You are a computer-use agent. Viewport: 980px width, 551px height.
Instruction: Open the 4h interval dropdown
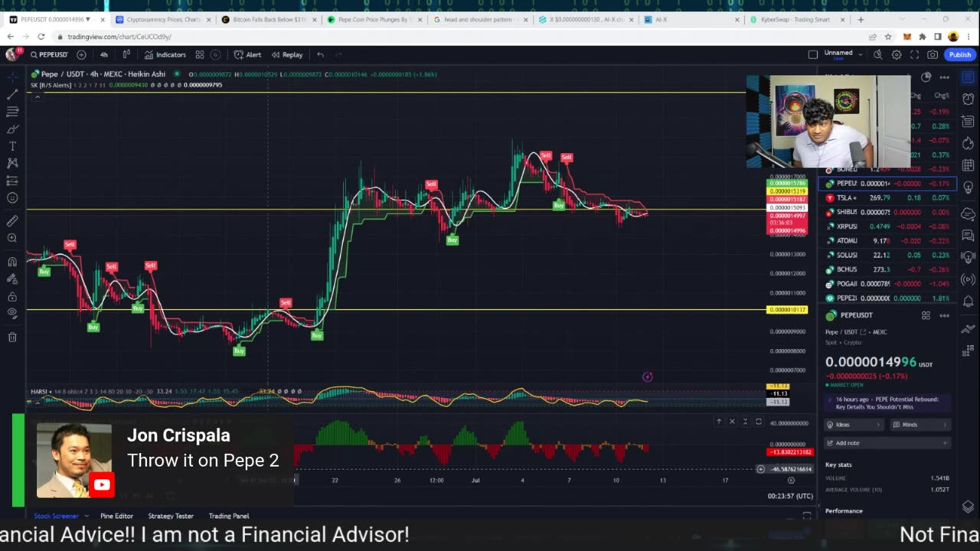[104, 54]
